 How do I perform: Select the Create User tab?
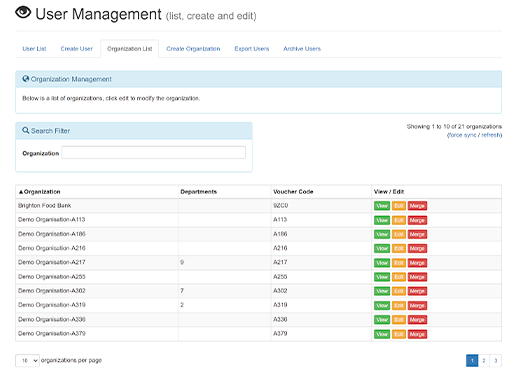coord(77,49)
